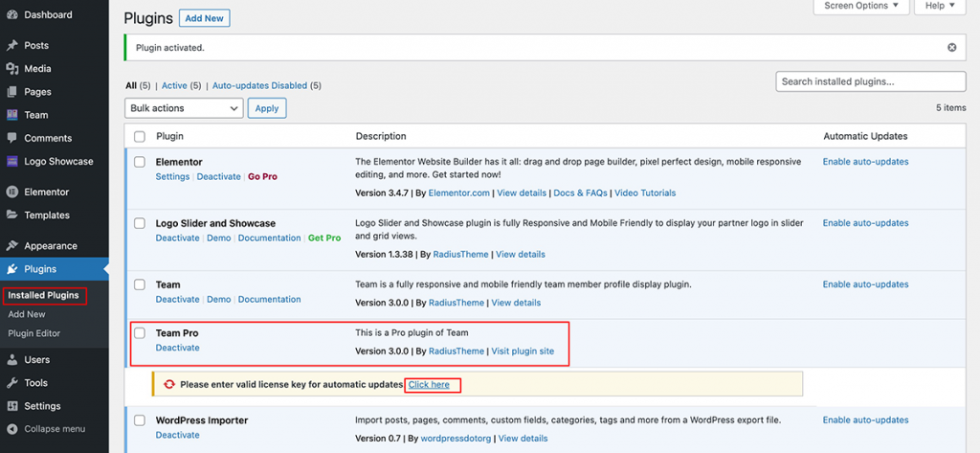Filter plugins by All
Viewport: 980px width, 453px height.
(x=130, y=86)
